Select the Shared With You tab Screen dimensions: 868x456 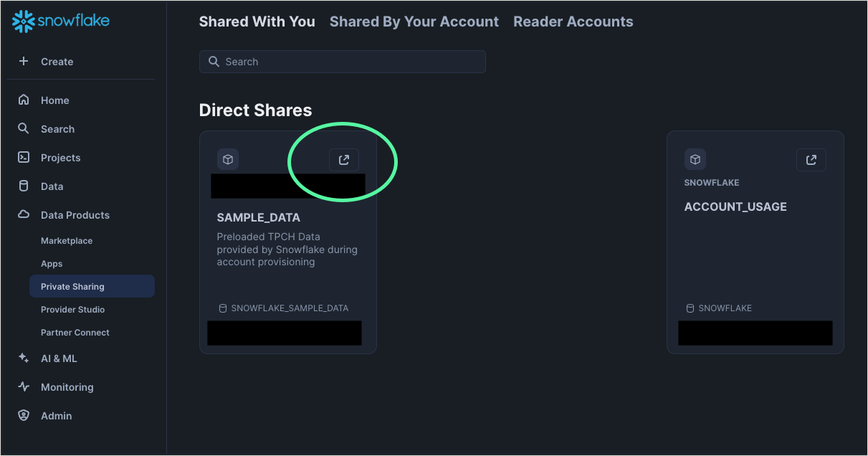click(x=257, y=22)
